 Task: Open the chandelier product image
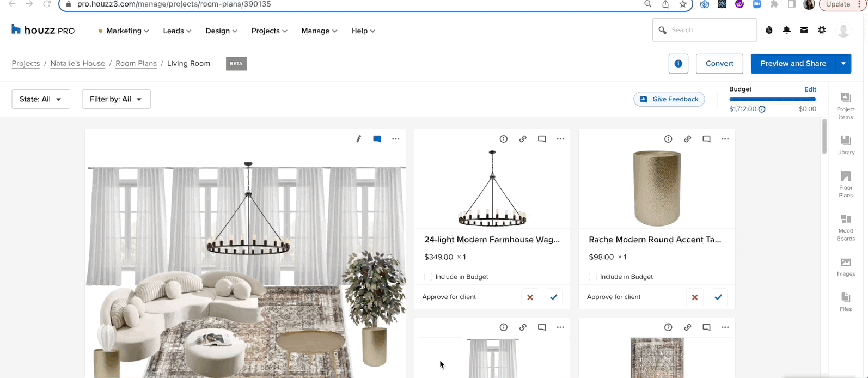pyautogui.click(x=492, y=188)
